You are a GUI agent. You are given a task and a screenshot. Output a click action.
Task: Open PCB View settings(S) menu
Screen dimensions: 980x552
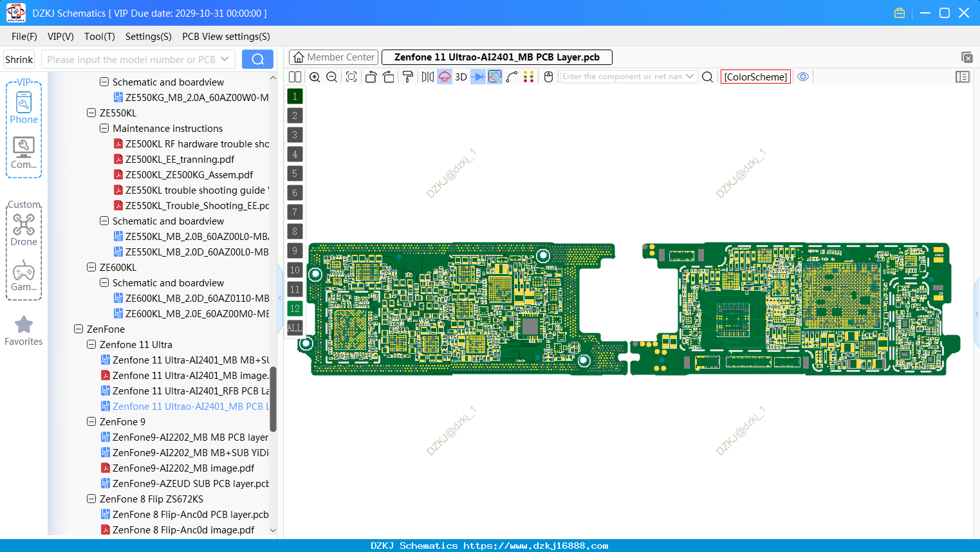[x=226, y=37]
